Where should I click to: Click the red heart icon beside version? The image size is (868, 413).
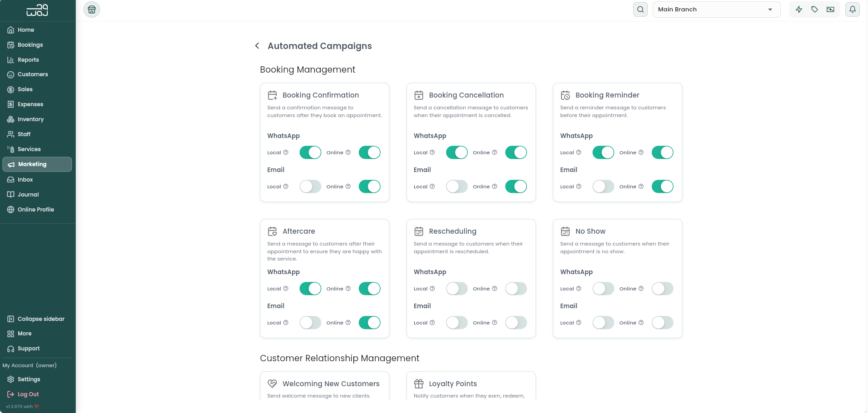[37, 407]
